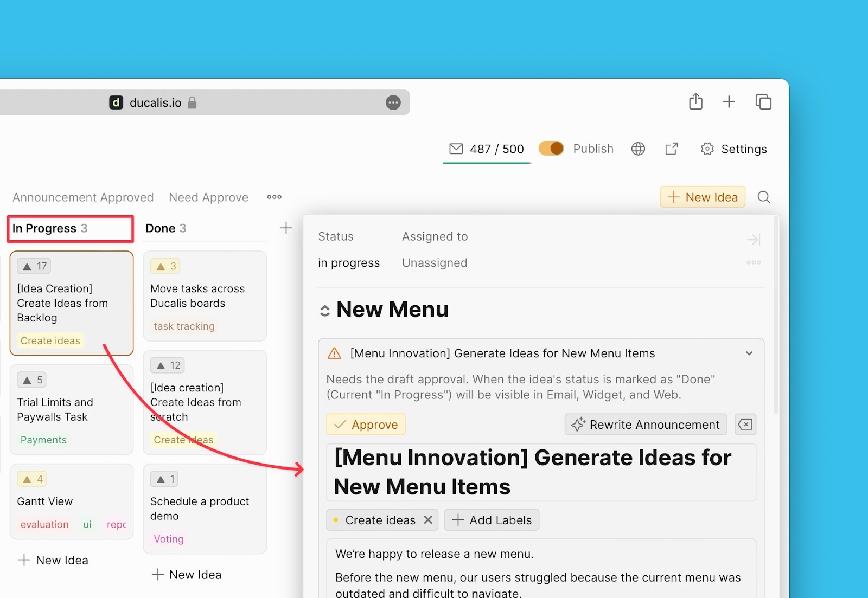The height and width of the screenshot is (598, 868).
Task: Switch to Need Approve tab
Action: [208, 197]
